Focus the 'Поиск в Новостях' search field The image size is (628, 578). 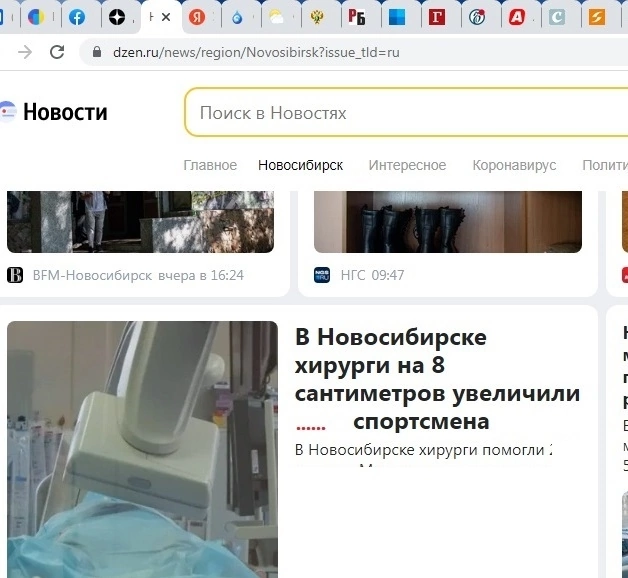pyautogui.click(x=406, y=113)
